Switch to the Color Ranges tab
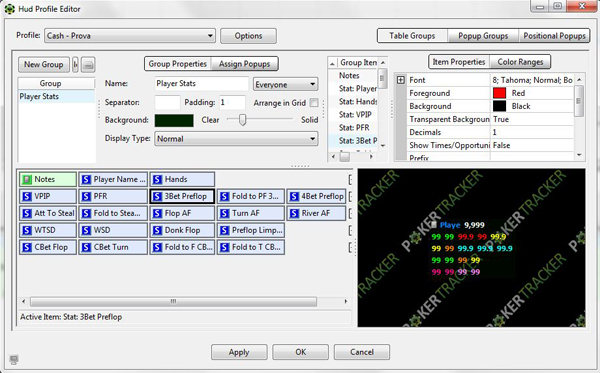Viewport: 600px width, 373px height. point(520,62)
